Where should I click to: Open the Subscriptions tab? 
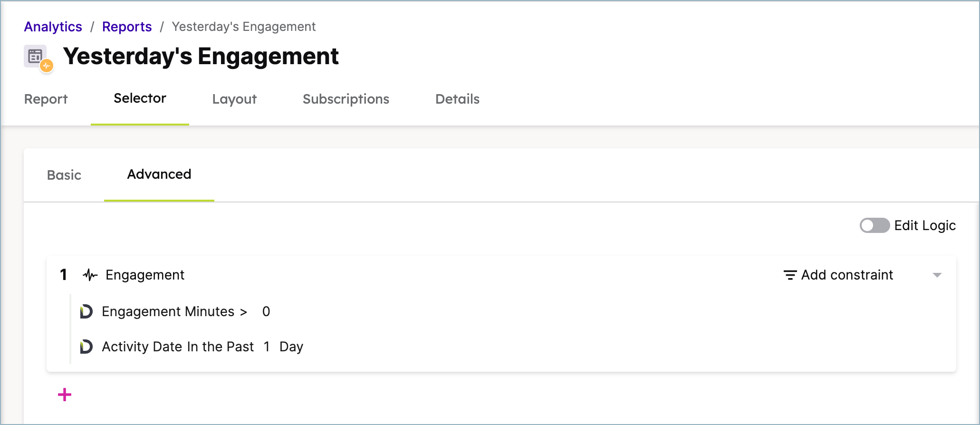pos(346,99)
